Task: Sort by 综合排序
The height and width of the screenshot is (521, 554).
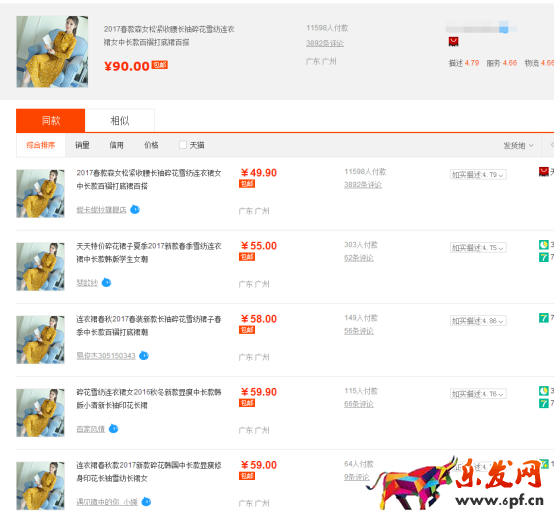Action: (41, 145)
